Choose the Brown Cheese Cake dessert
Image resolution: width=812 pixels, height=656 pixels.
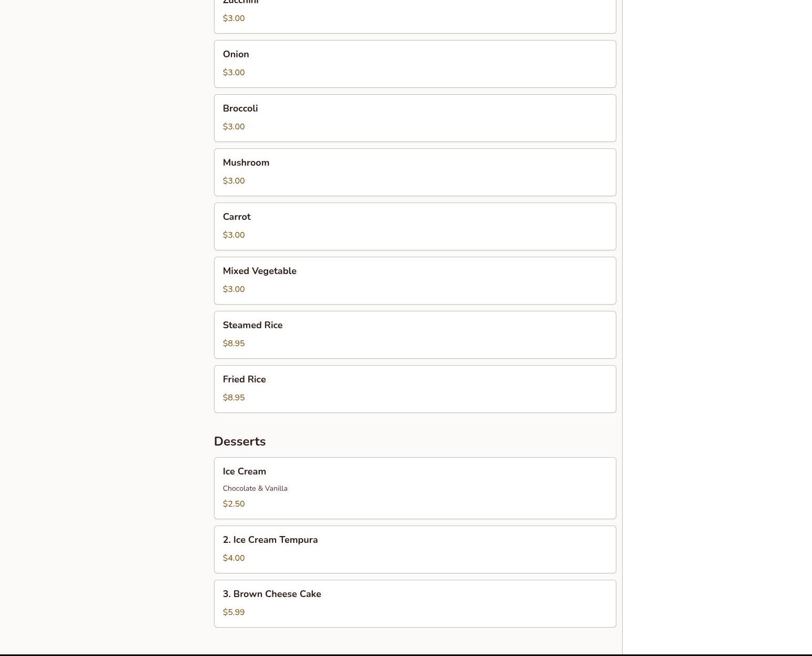tap(415, 603)
